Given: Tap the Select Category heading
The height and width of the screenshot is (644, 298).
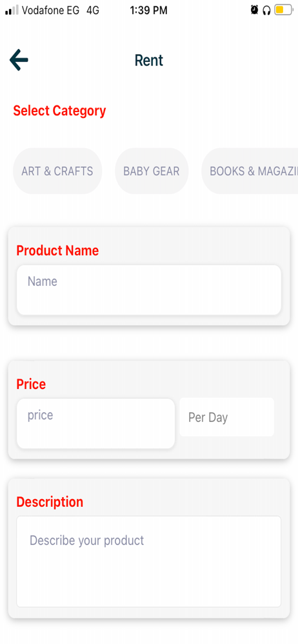Looking at the screenshot, I should (60, 111).
